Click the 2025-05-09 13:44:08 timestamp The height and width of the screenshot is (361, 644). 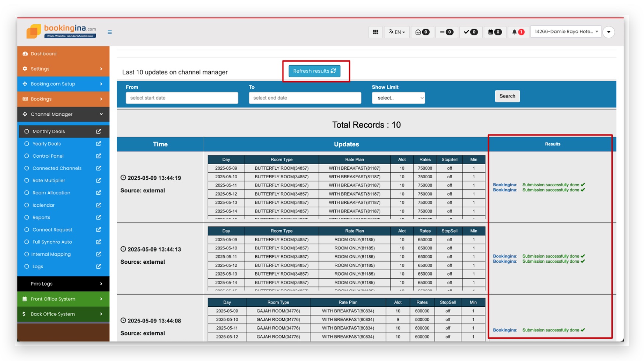coord(154,321)
